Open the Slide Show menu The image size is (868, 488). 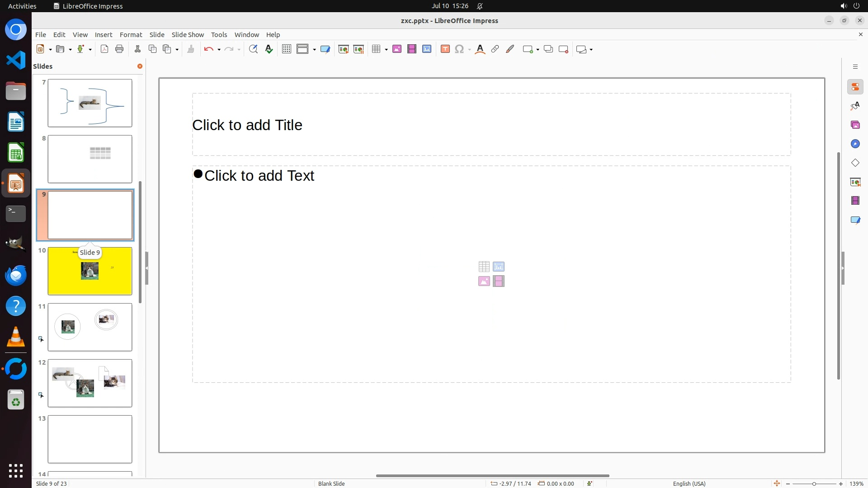pos(188,35)
